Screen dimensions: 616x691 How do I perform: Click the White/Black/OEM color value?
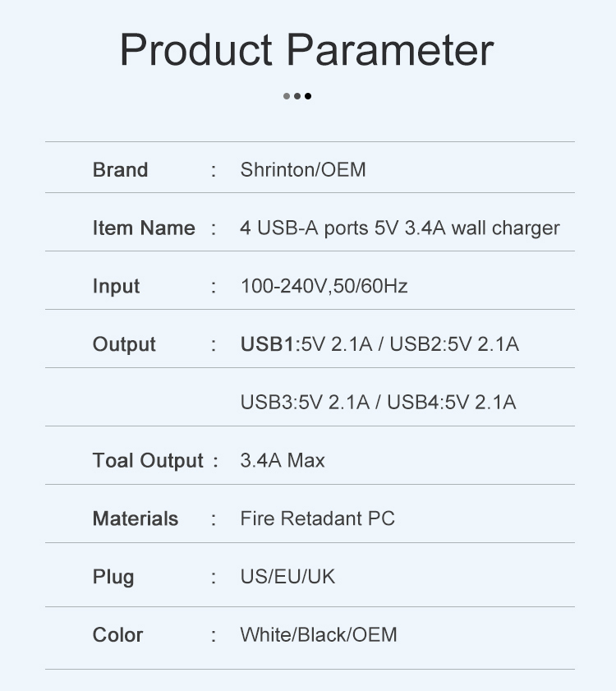point(319,635)
